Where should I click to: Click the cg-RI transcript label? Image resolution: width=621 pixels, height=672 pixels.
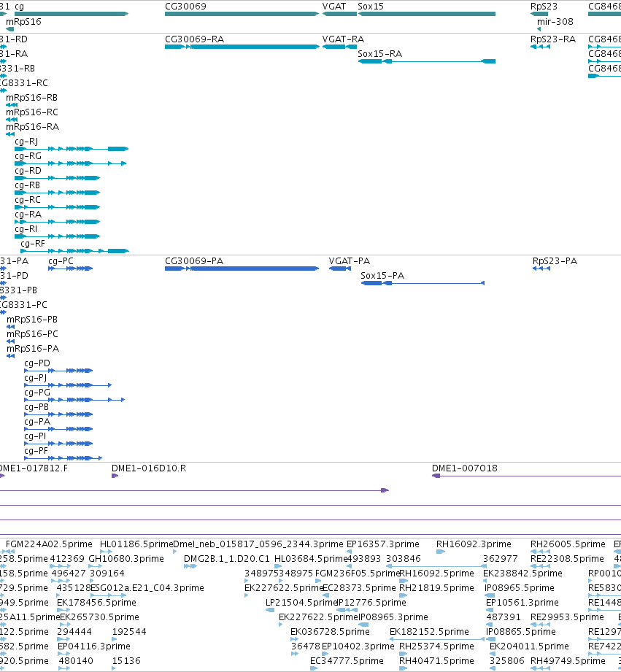point(26,229)
